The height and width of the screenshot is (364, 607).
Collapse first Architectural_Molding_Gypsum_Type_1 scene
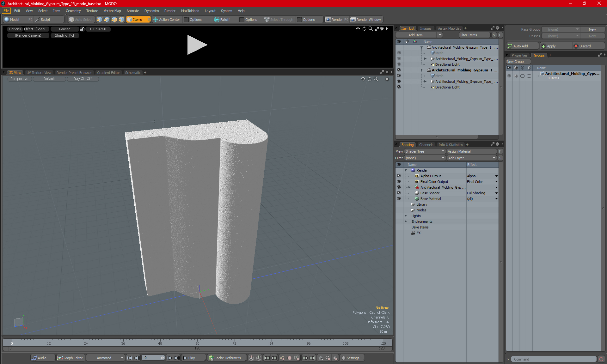(x=421, y=47)
